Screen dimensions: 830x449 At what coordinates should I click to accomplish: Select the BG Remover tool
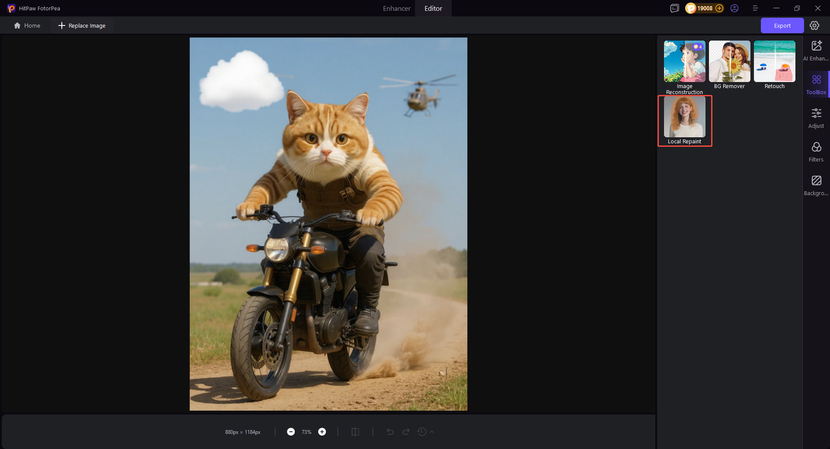(x=729, y=65)
